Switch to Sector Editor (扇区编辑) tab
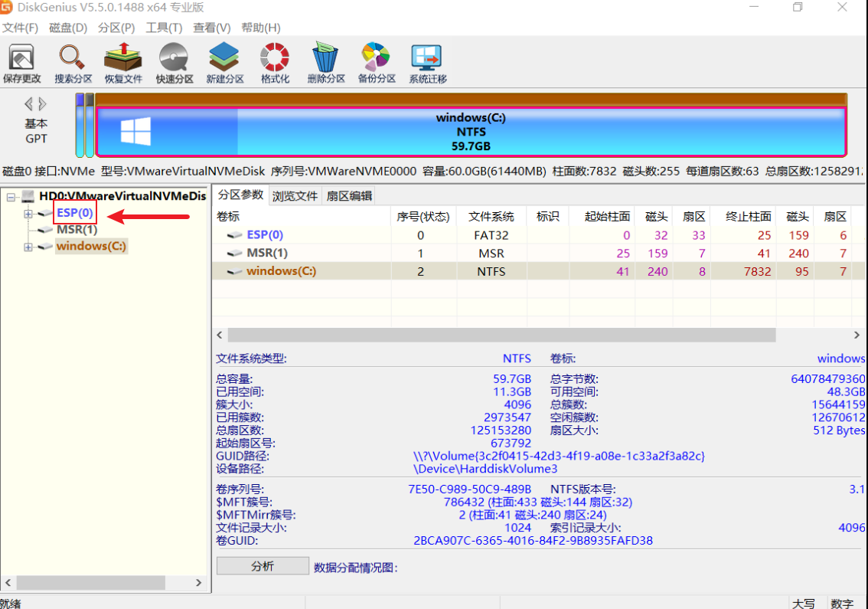This screenshot has width=868, height=609. tap(349, 195)
